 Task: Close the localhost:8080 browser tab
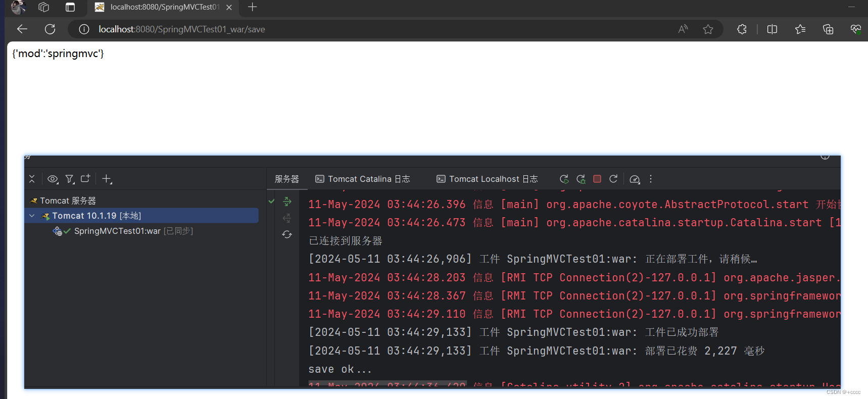pos(229,7)
